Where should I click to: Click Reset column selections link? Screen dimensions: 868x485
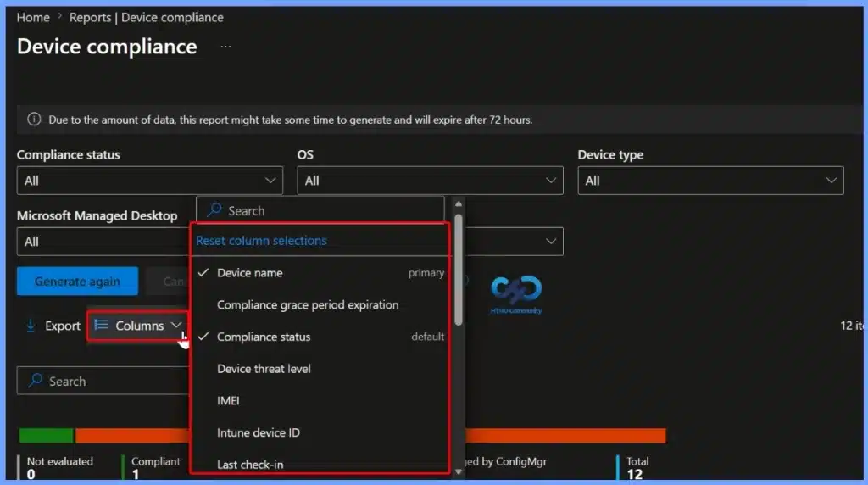[261, 241]
